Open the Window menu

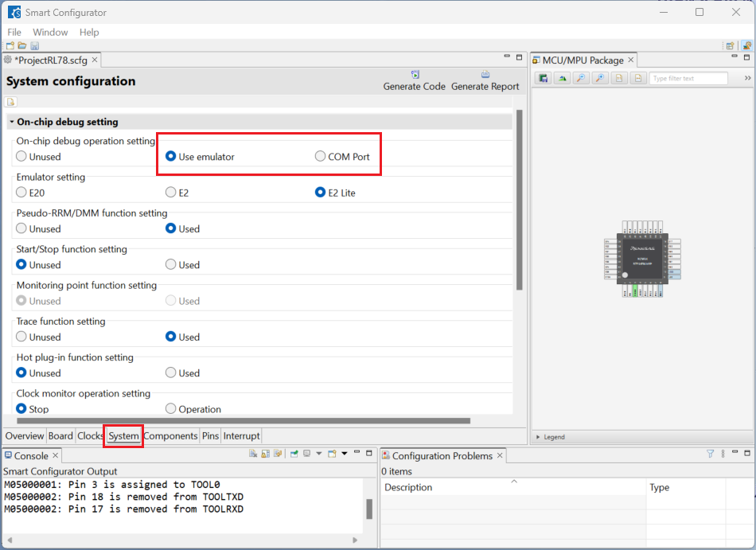tap(50, 33)
